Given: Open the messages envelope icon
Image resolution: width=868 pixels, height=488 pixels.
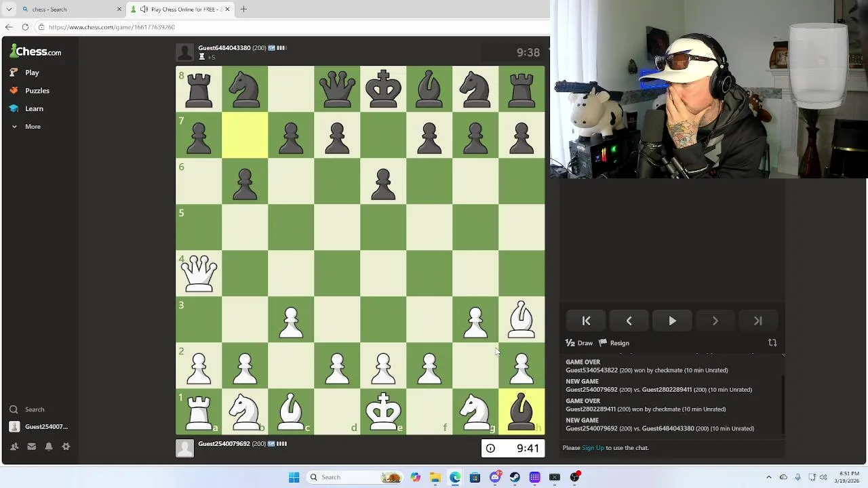Looking at the screenshot, I should pyautogui.click(x=31, y=446).
